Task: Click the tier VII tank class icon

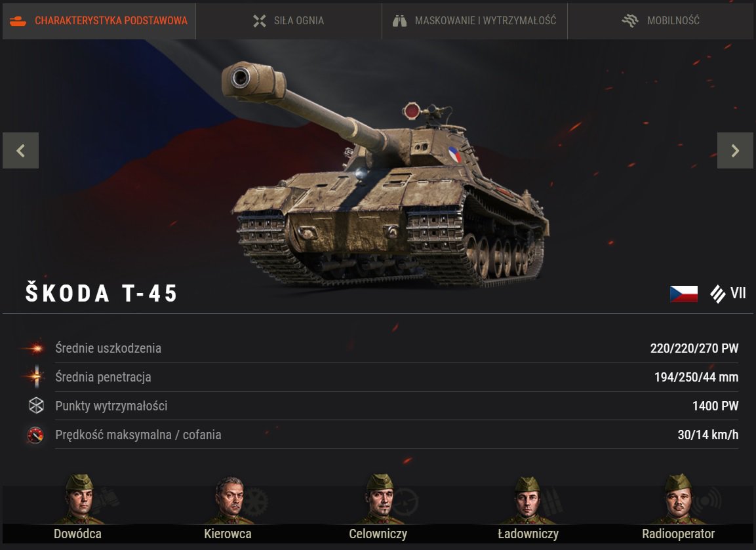Action: [718, 294]
